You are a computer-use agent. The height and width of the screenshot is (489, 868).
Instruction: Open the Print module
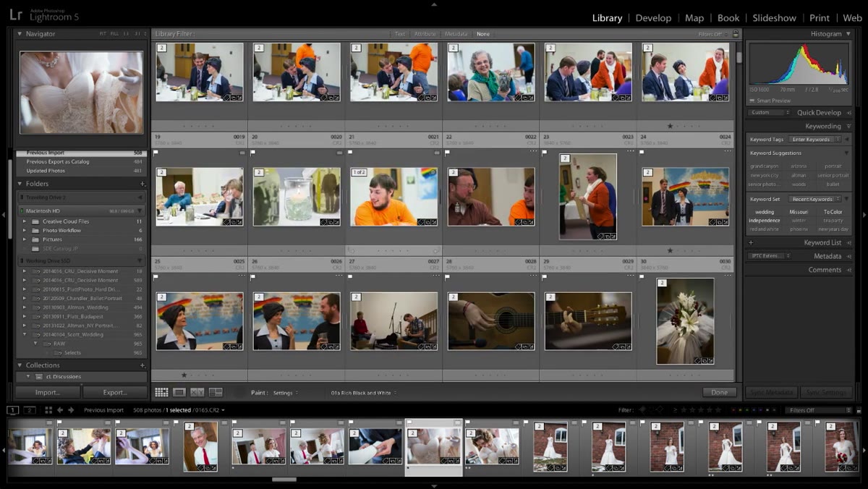tap(820, 18)
